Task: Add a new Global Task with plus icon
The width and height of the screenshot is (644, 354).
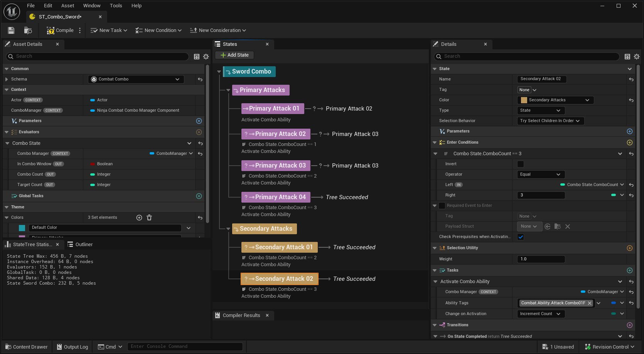Action: point(199,196)
